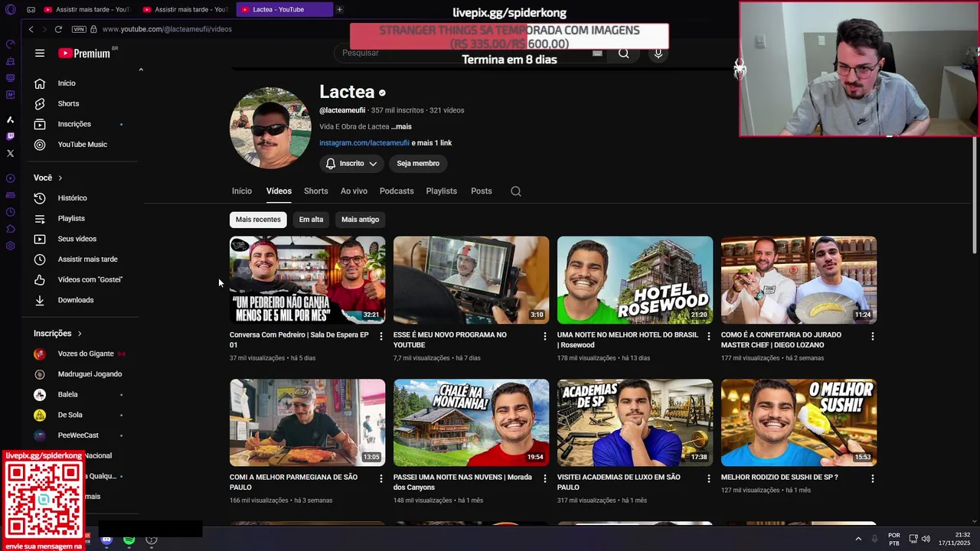
Task: Switch to the channel Shorts tab
Action: click(x=315, y=191)
